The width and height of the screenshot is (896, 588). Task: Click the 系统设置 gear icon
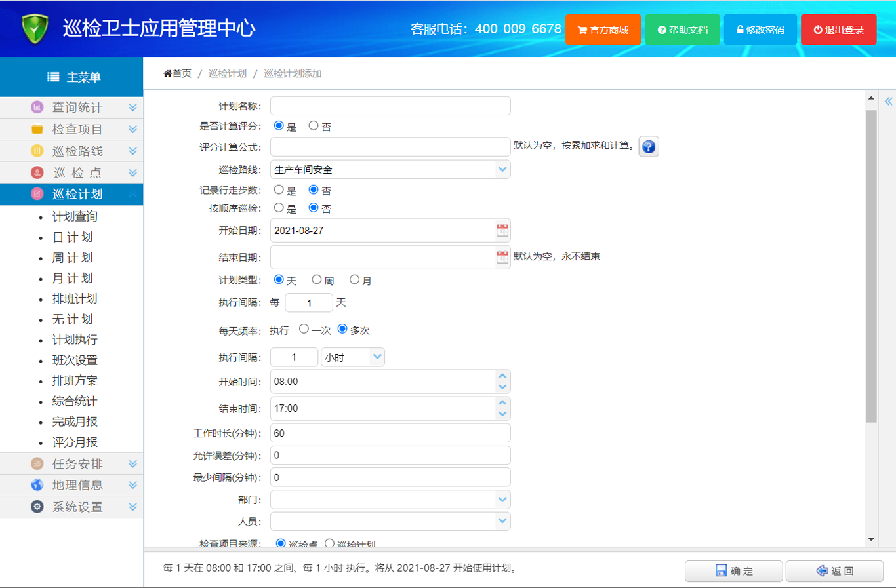click(x=37, y=507)
